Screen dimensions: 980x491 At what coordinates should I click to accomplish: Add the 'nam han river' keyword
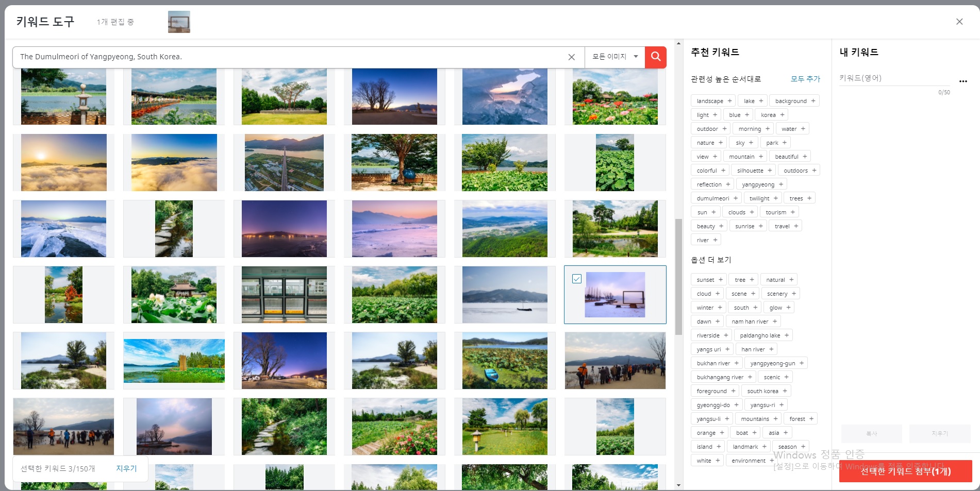754,321
